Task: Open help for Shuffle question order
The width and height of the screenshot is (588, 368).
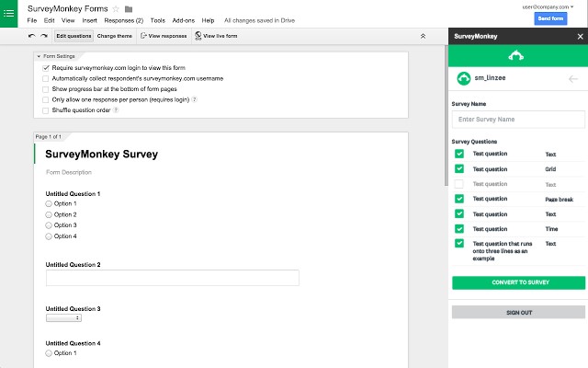Action: (x=116, y=110)
